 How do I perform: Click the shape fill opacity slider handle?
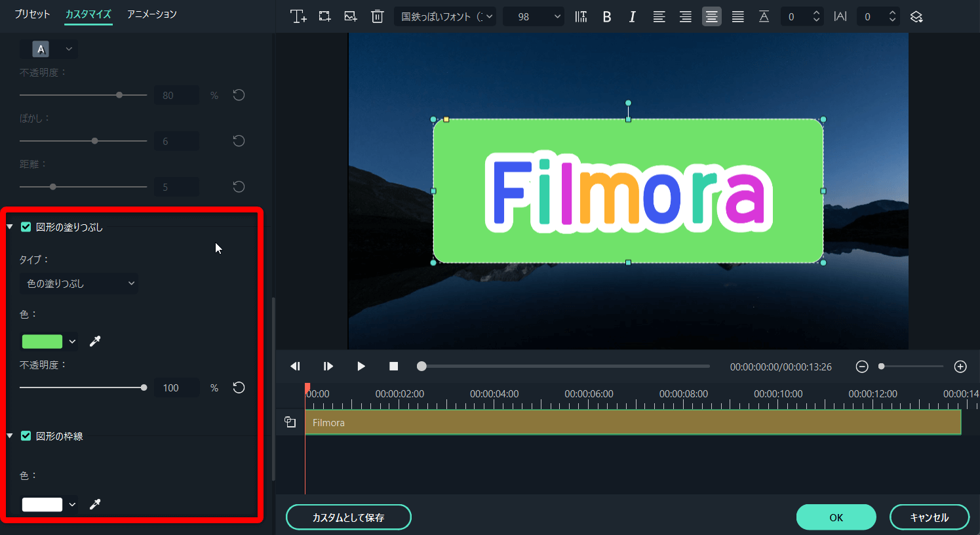coord(144,387)
